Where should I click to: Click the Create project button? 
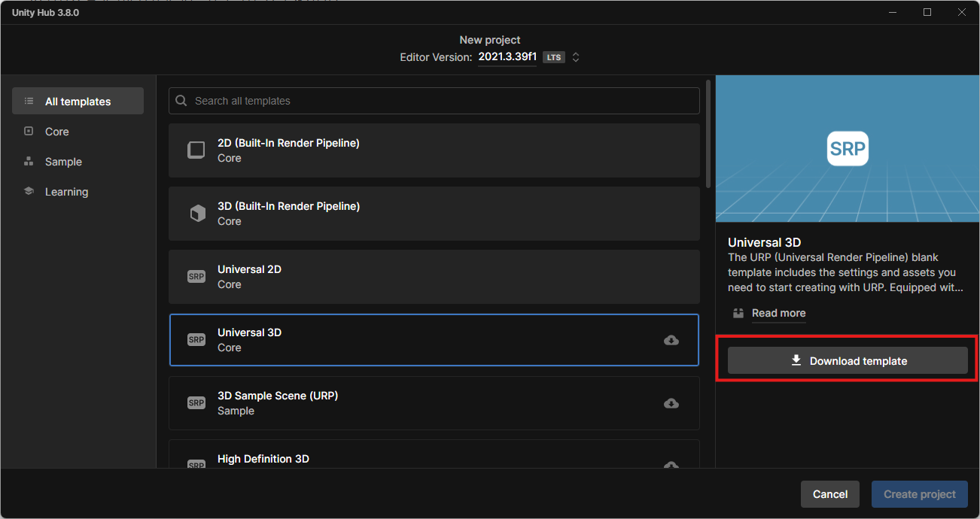(920, 494)
